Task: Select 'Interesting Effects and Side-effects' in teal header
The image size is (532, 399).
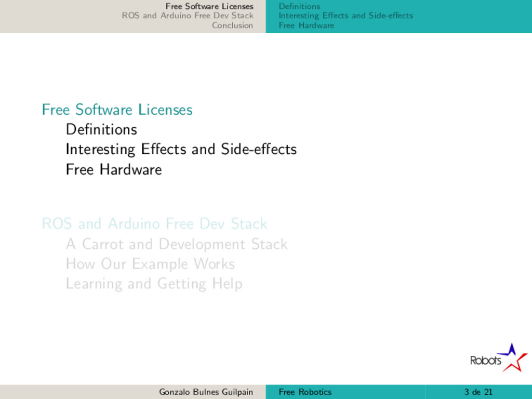Action: (x=345, y=16)
